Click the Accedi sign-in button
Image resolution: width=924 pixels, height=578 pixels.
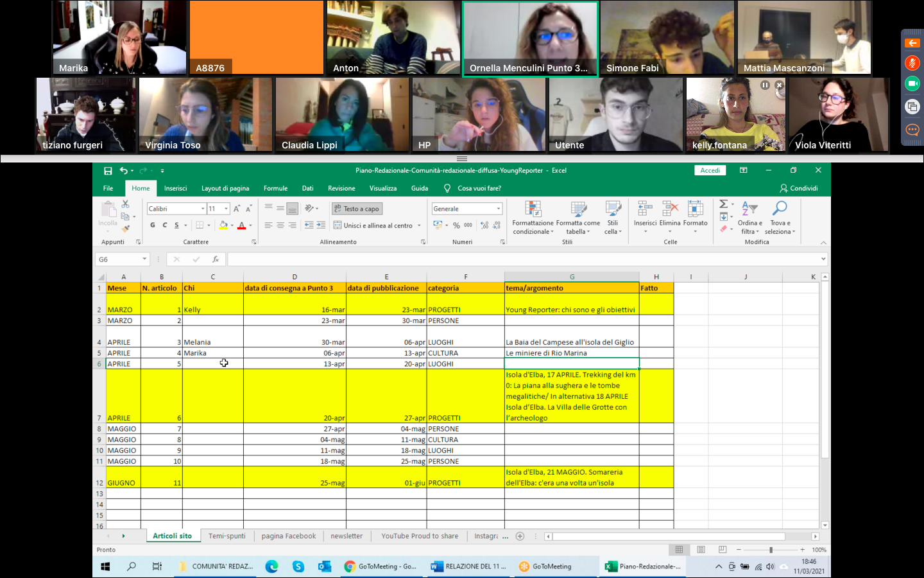710,170
